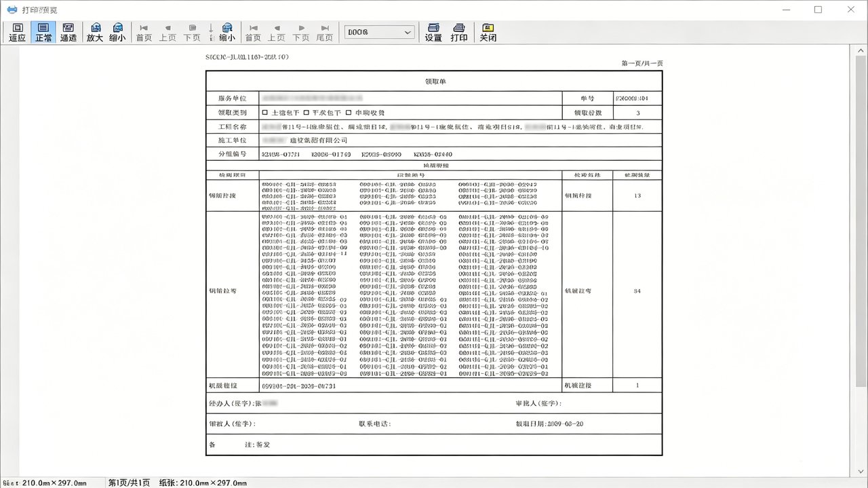Select the 正常 normal view icon
Image resolution: width=868 pixels, height=488 pixels.
coord(43,32)
